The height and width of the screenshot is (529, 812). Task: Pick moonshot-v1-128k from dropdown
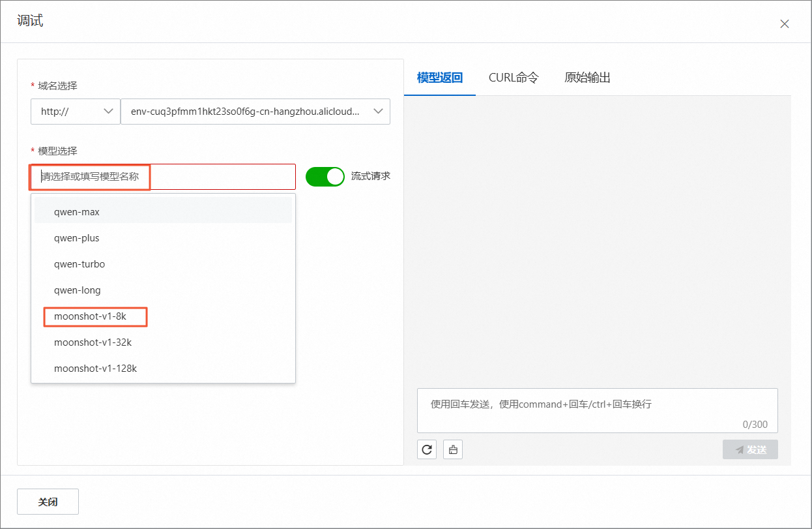coord(163,369)
